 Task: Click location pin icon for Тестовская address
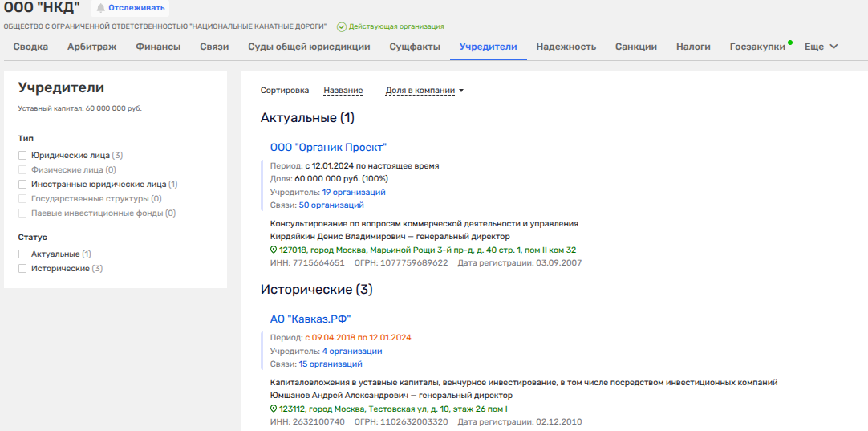(x=274, y=409)
